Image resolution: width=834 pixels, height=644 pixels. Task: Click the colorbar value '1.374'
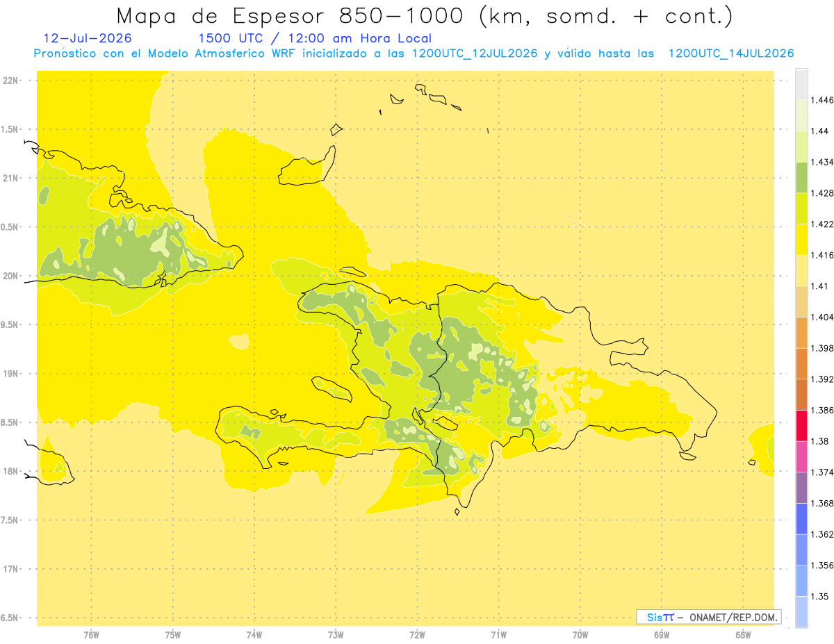point(822,472)
